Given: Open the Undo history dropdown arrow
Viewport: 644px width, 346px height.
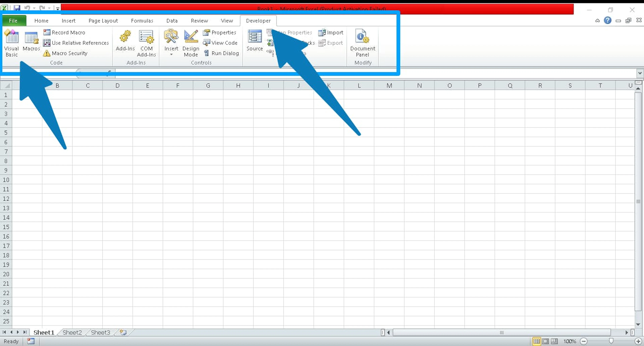Looking at the screenshot, I should 34,9.
